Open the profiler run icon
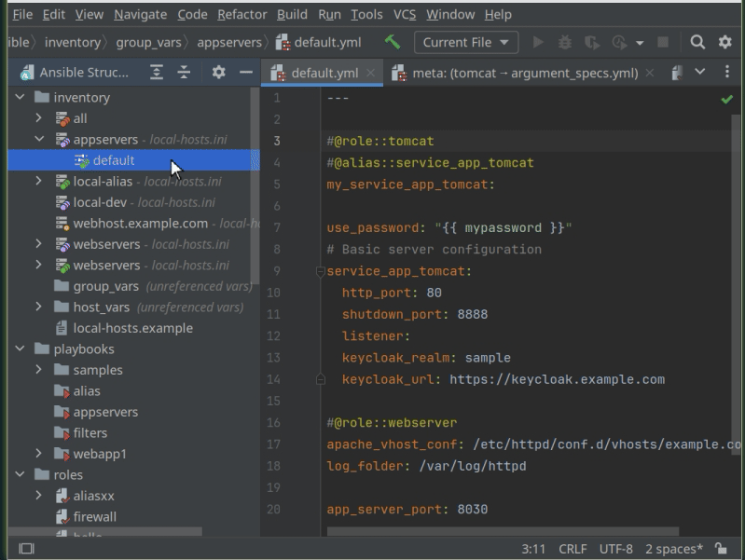 click(619, 42)
